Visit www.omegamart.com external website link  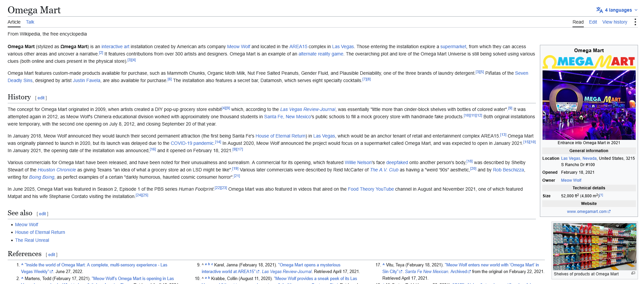coord(588,212)
